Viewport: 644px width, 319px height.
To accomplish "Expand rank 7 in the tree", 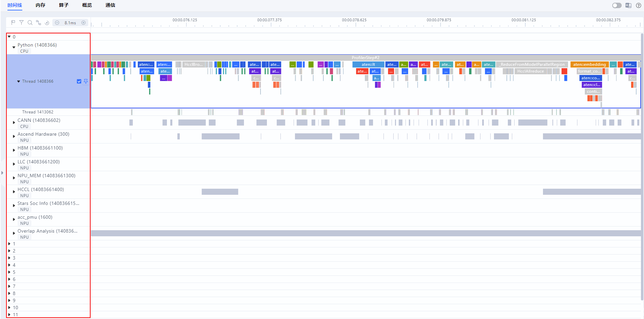I will pos(9,286).
